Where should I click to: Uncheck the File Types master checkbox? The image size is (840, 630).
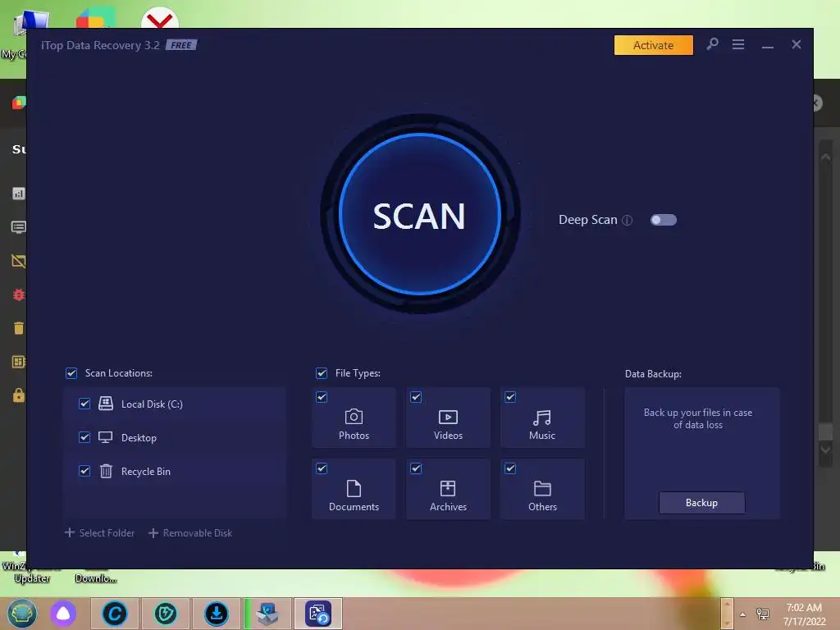[322, 373]
